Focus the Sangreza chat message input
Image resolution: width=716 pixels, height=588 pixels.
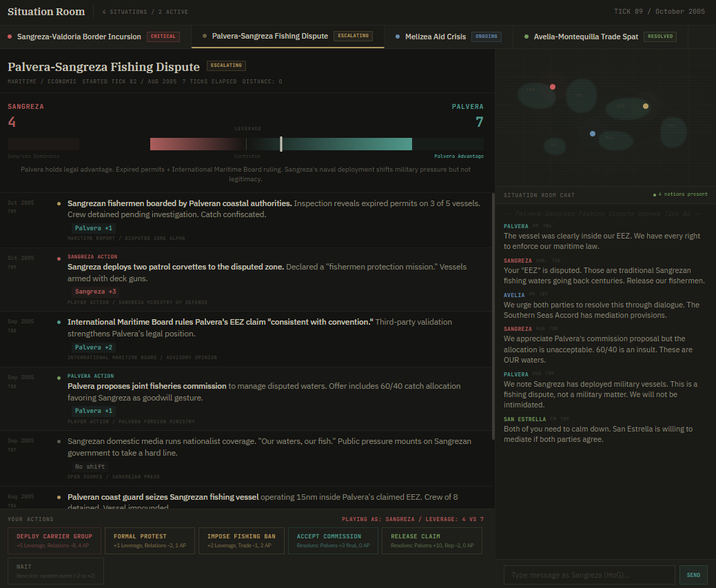tap(589, 575)
